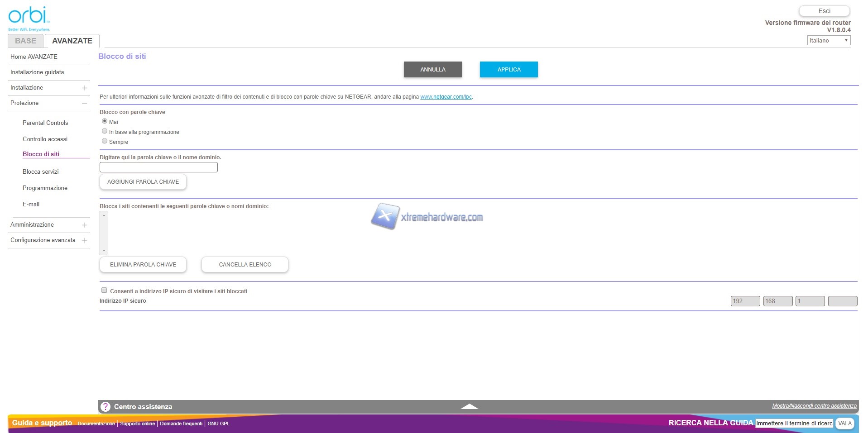Expand Configurazione avanzata plus icon
This screenshot has height=433, width=868.
click(84, 240)
